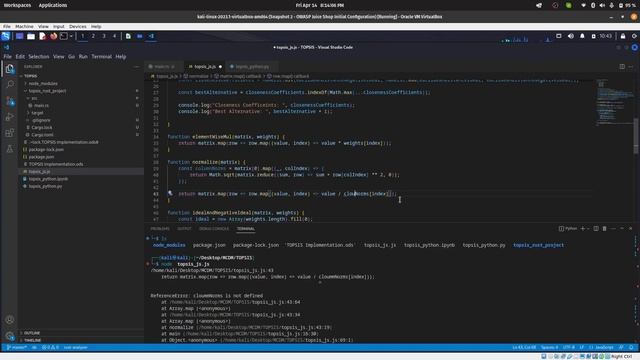Switch to the main.rs editor tab

(x=164, y=67)
